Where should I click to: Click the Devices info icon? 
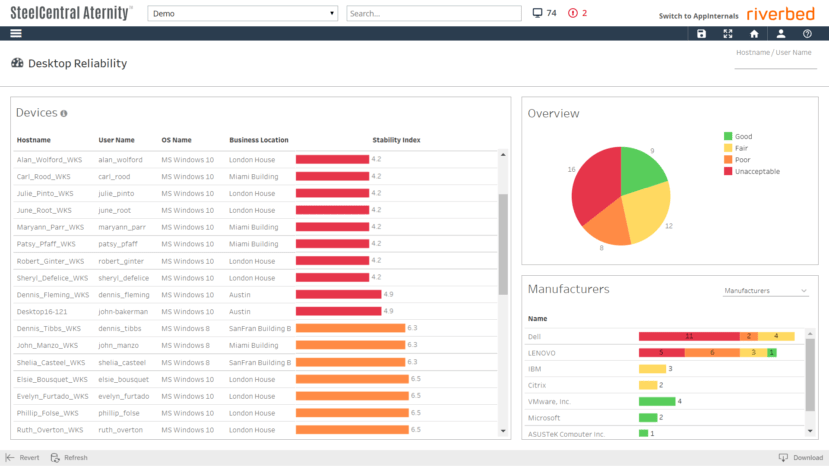[63, 113]
